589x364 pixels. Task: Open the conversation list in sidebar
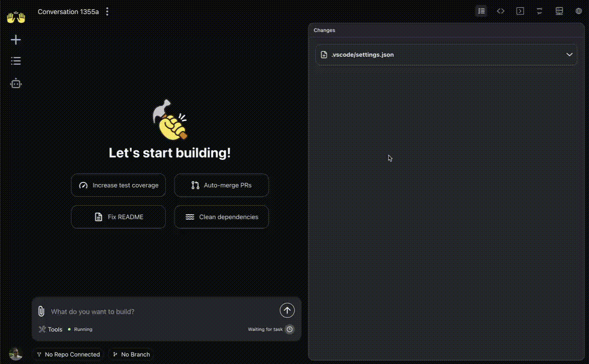pyautogui.click(x=16, y=61)
